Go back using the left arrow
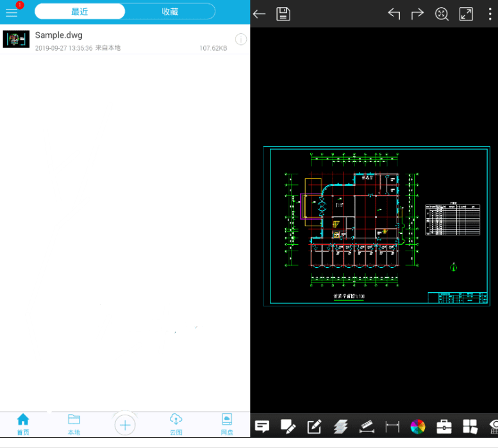Screen dimensions: 498x448 [259, 14]
